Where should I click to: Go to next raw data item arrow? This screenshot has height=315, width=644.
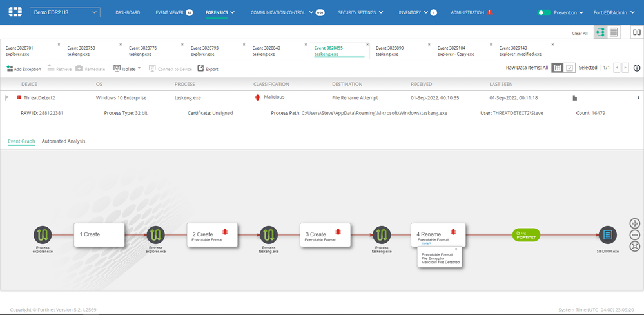pos(625,68)
